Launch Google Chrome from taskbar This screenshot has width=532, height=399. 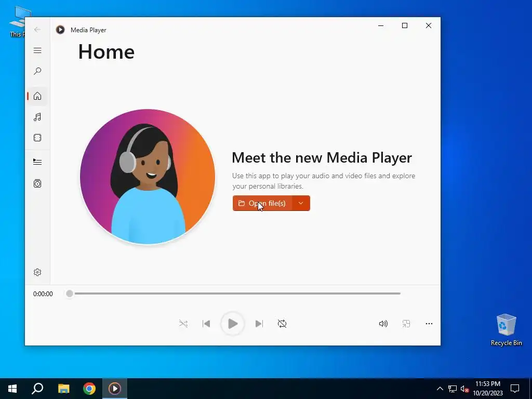(89, 389)
